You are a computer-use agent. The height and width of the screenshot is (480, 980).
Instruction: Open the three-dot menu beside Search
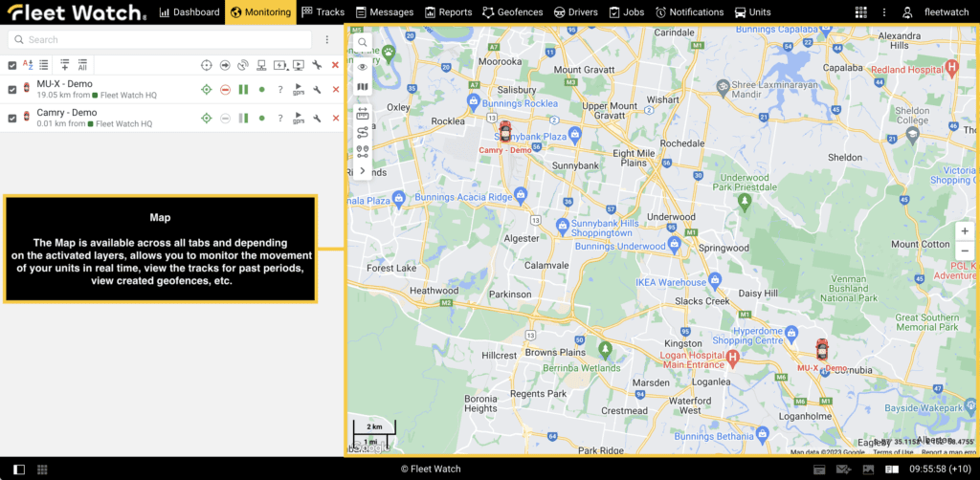(327, 40)
